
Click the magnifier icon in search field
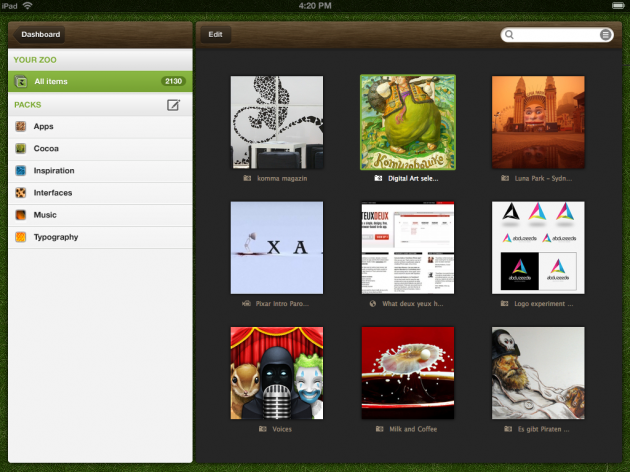[x=509, y=35]
